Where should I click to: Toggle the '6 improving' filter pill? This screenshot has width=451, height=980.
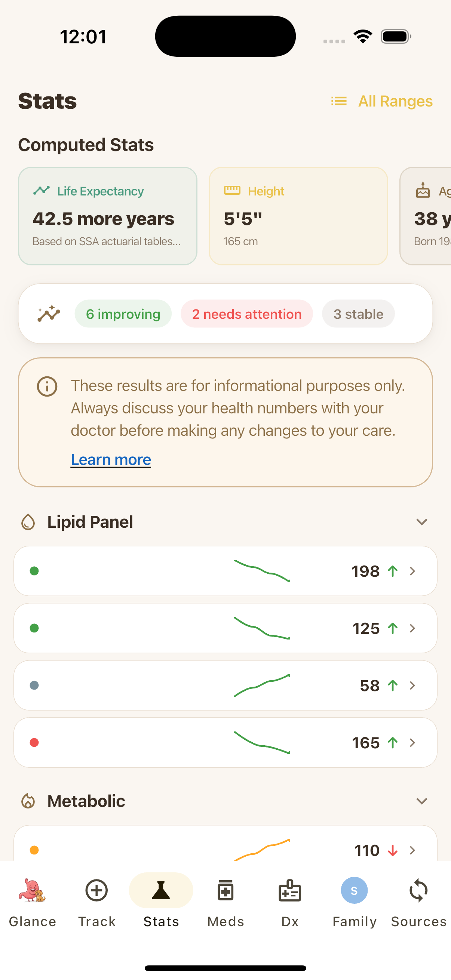pos(123,314)
